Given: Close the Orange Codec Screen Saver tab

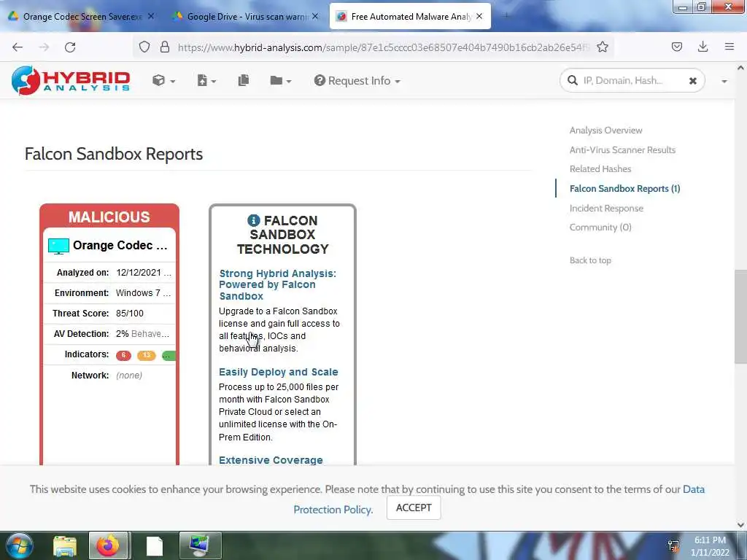Looking at the screenshot, I should 151,16.
